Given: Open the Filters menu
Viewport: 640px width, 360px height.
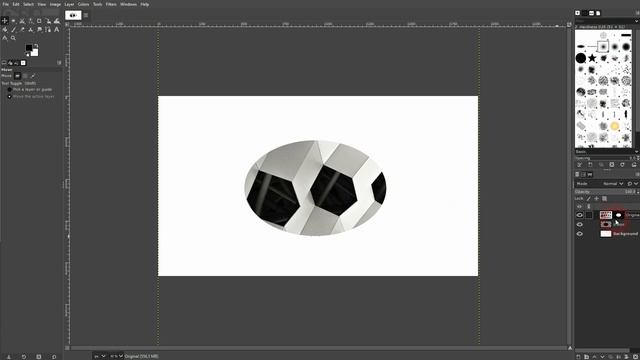Looking at the screenshot, I should tap(111, 4).
